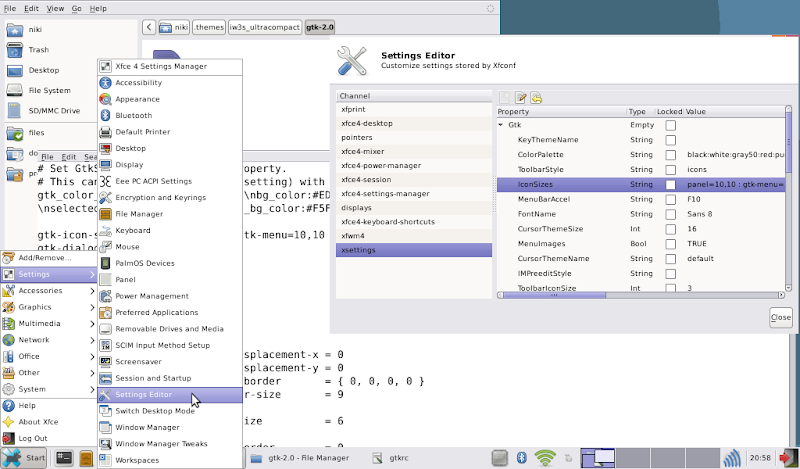Open the View menu in file manager
The image size is (800, 469).
55,8
